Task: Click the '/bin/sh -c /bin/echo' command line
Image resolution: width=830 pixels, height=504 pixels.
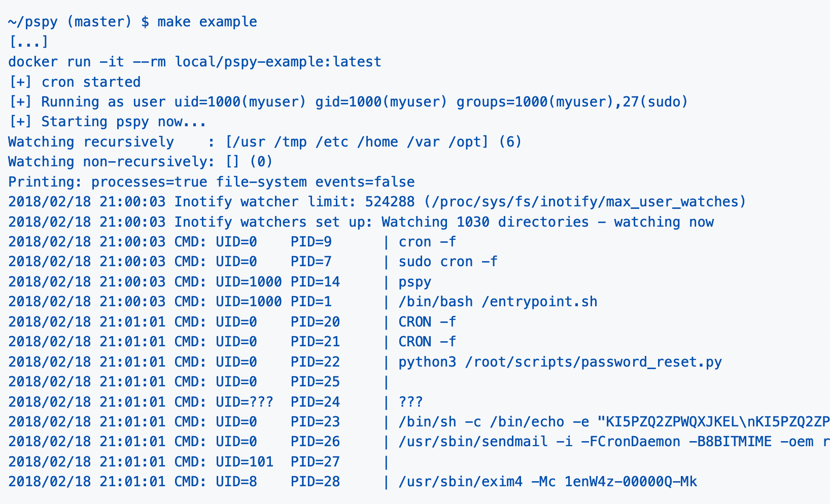Action: (x=614, y=422)
